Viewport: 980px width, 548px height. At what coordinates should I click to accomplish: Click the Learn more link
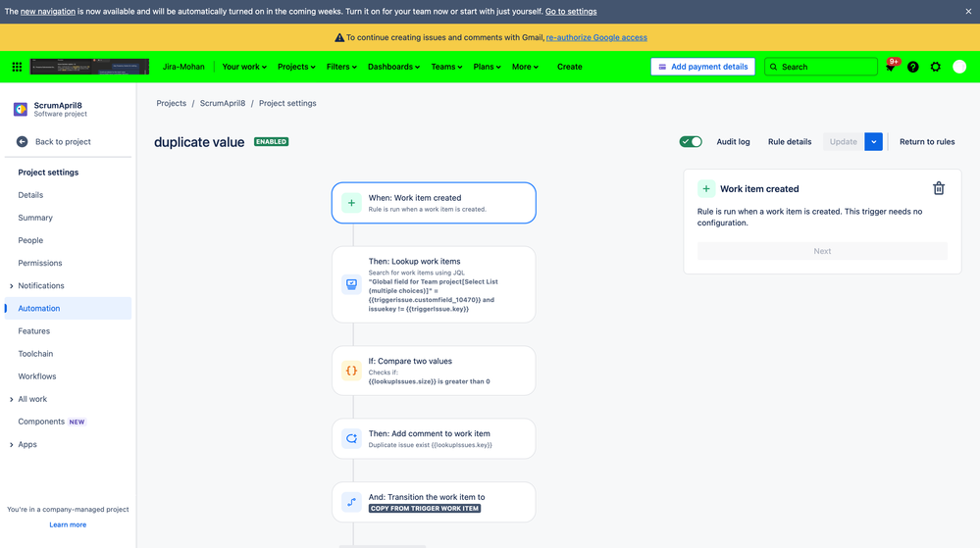point(68,524)
